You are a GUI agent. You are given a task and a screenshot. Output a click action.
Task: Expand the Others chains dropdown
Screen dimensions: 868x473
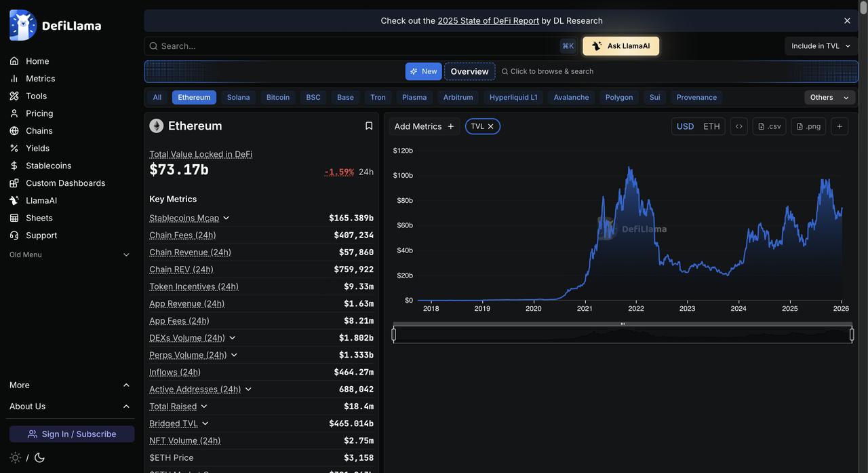[829, 98]
